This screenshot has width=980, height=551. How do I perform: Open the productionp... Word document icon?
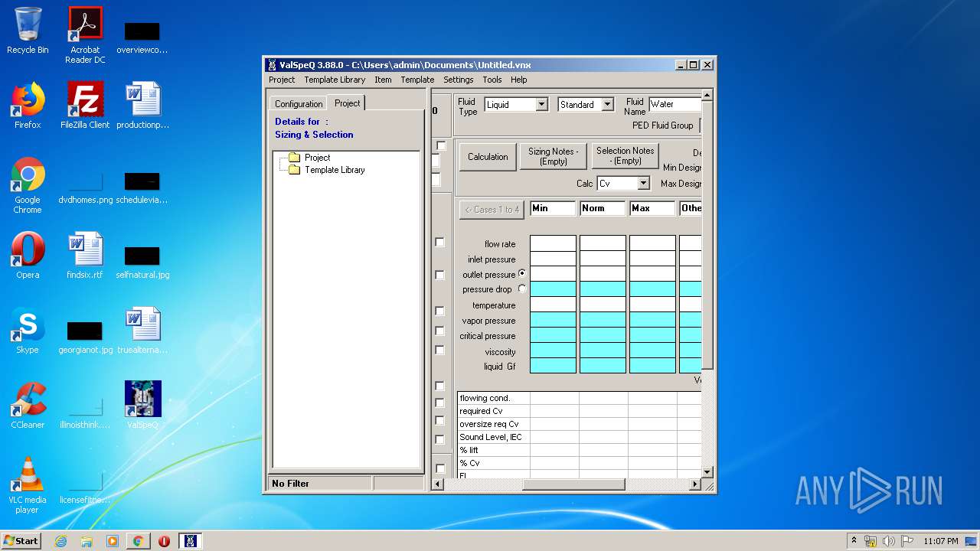142,106
